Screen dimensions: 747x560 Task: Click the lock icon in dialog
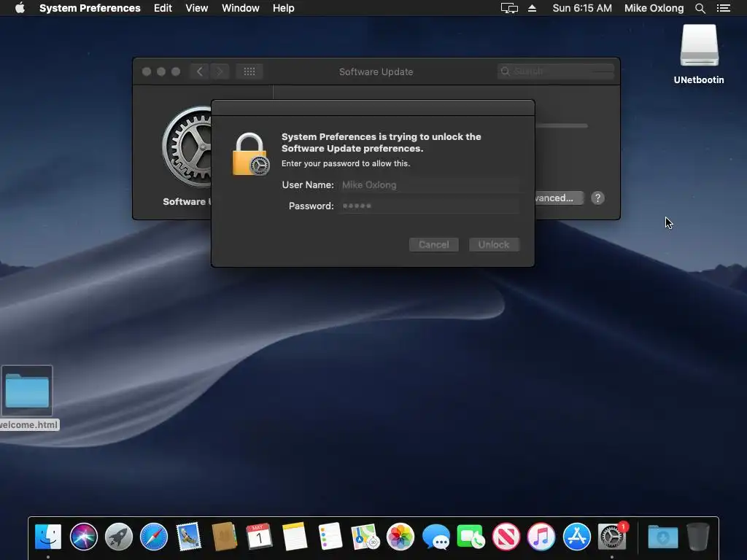tap(251, 155)
